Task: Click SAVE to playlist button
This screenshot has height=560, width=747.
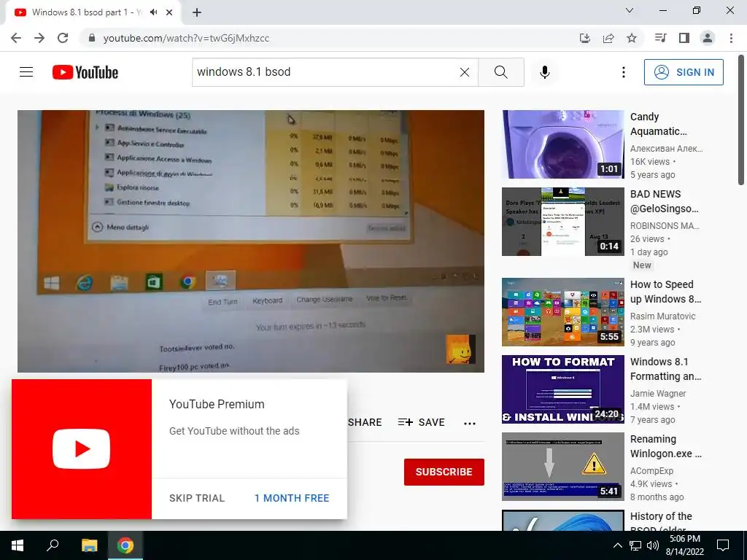Action: point(421,422)
